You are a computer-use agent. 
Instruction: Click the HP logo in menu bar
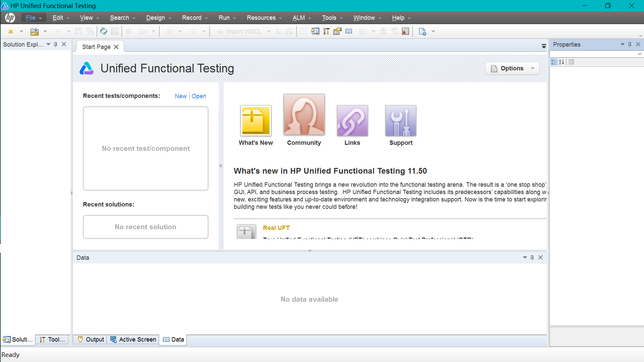point(10,17)
